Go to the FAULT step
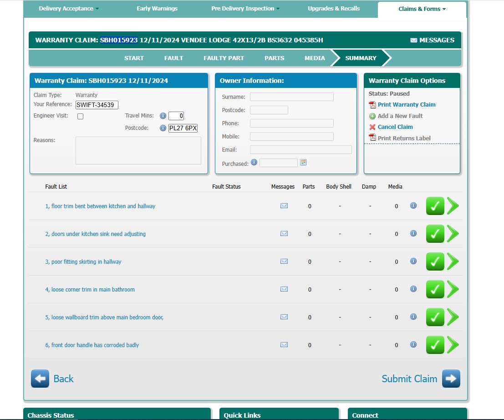Screen dimensions: 504x420 pos(173,58)
